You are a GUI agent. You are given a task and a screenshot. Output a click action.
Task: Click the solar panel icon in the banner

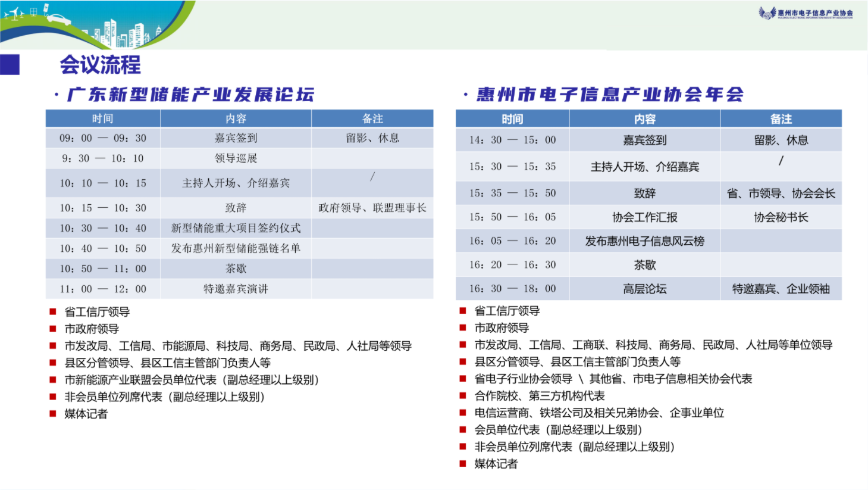pos(33,12)
